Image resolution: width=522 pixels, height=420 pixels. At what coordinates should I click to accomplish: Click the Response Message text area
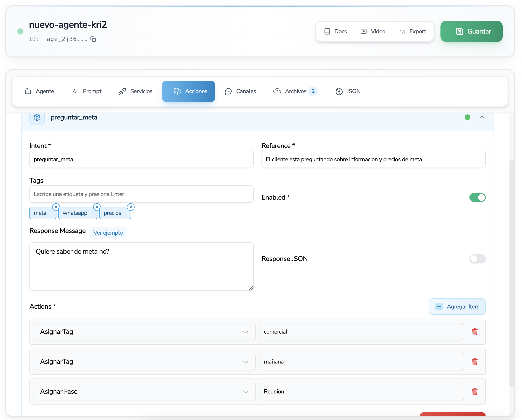141,266
